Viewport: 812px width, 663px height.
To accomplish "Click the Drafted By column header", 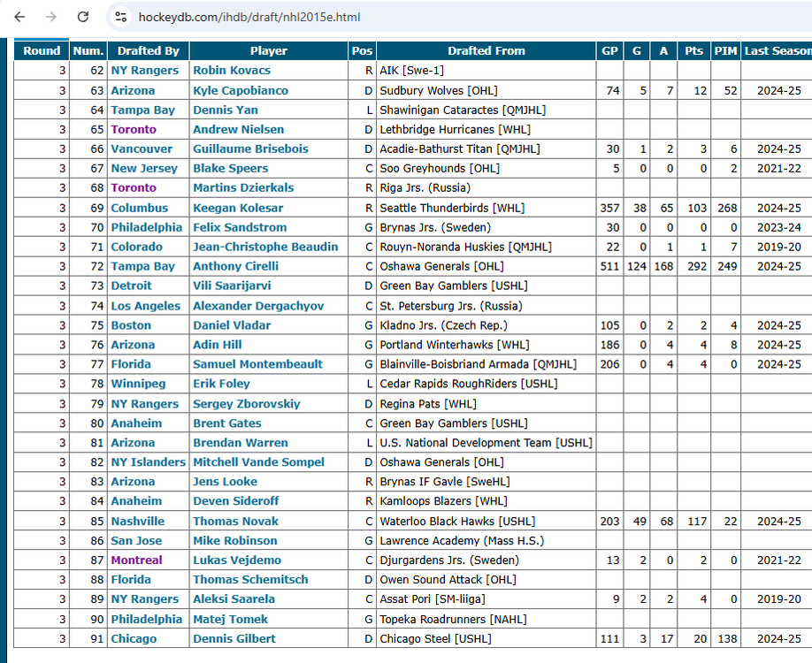I will tap(148, 51).
